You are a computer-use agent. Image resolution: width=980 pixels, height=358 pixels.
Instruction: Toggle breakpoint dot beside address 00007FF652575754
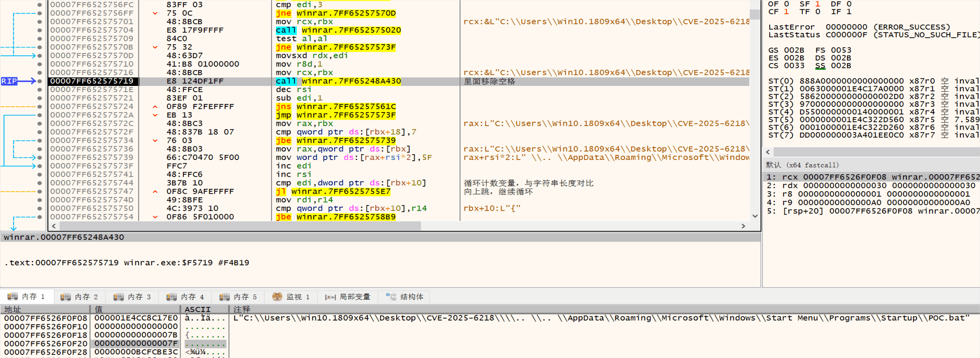(x=40, y=217)
